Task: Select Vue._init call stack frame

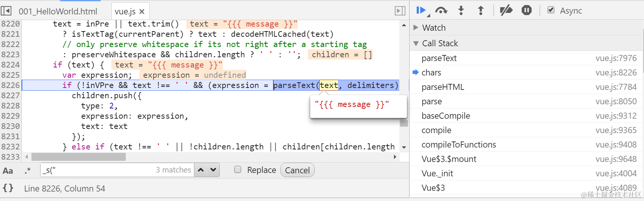Action: pyautogui.click(x=527, y=173)
